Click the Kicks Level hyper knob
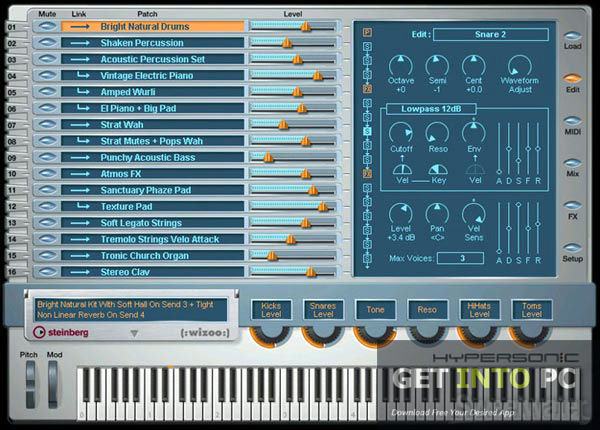 tap(271, 335)
